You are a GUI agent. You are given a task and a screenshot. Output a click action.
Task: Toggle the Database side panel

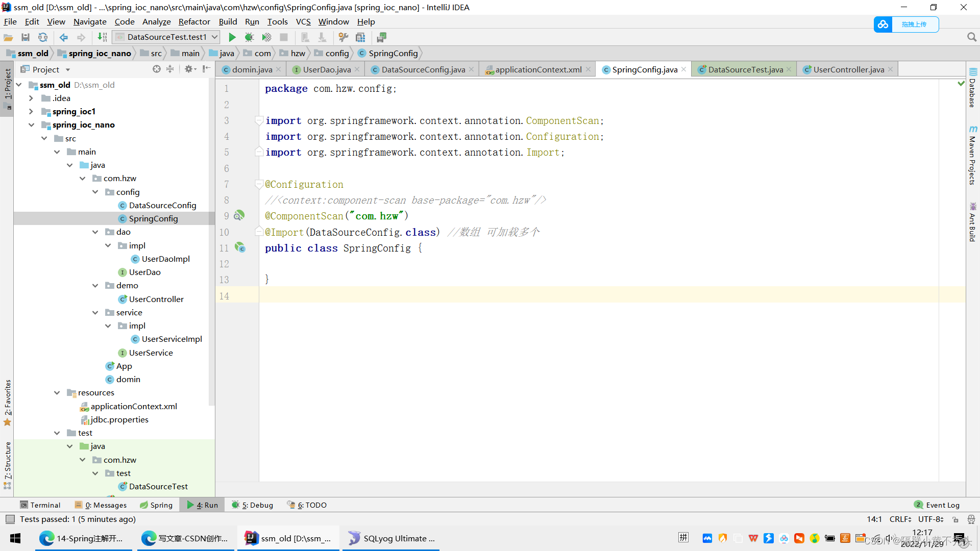click(973, 89)
